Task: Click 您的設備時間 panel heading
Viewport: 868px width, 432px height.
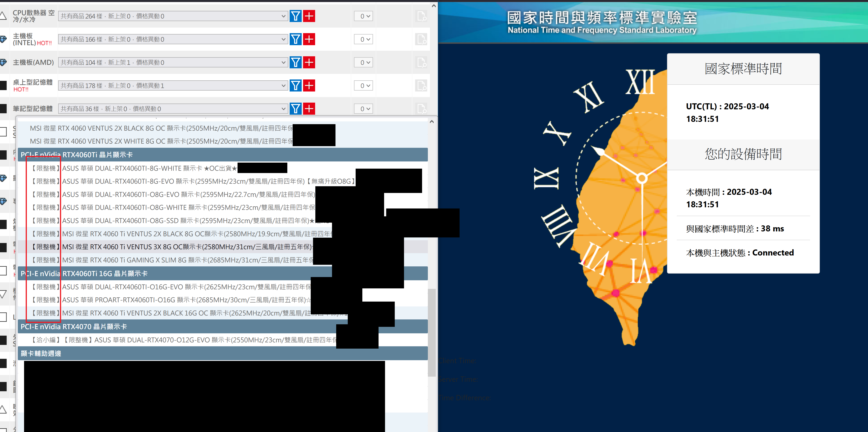Action: click(743, 154)
